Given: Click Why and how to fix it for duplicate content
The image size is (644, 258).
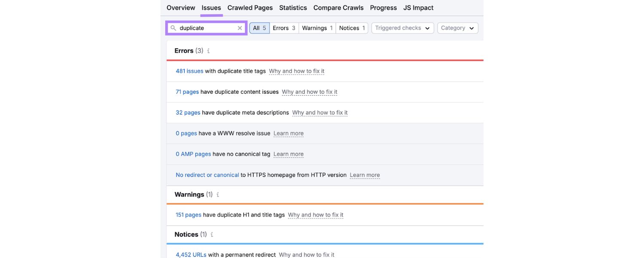Looking at the screenshot, I should 309,92.
